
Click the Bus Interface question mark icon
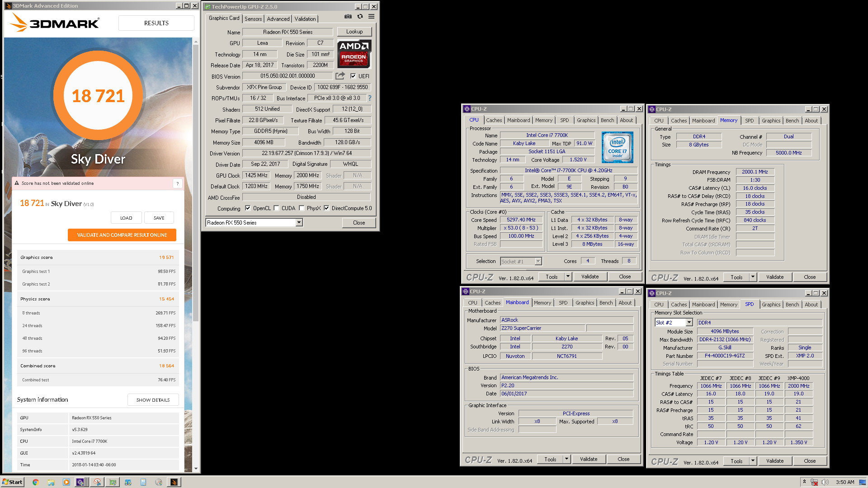coord(370,98)
